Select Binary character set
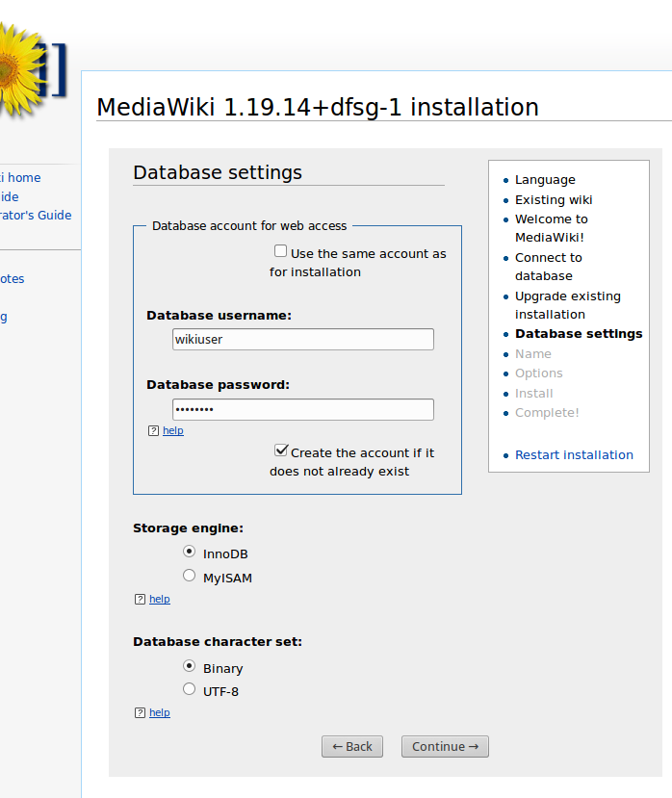Image resolution: width=672 pixels, height=798 pixels. [189, 666]
